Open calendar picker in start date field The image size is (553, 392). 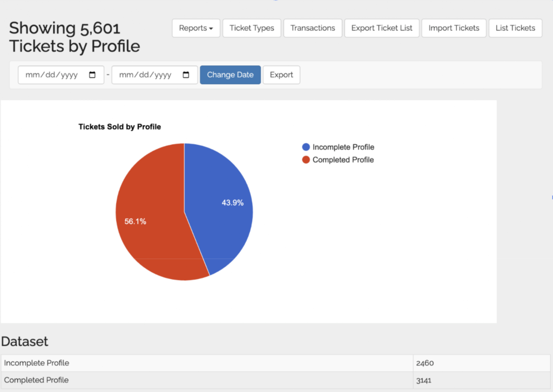point(92,75)
